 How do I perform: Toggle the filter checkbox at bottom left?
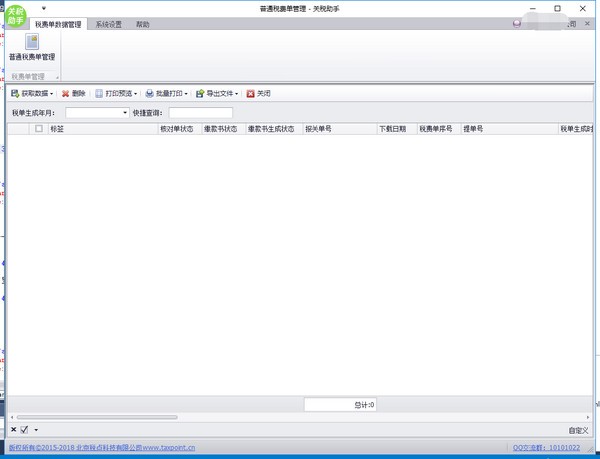[24, 430]
